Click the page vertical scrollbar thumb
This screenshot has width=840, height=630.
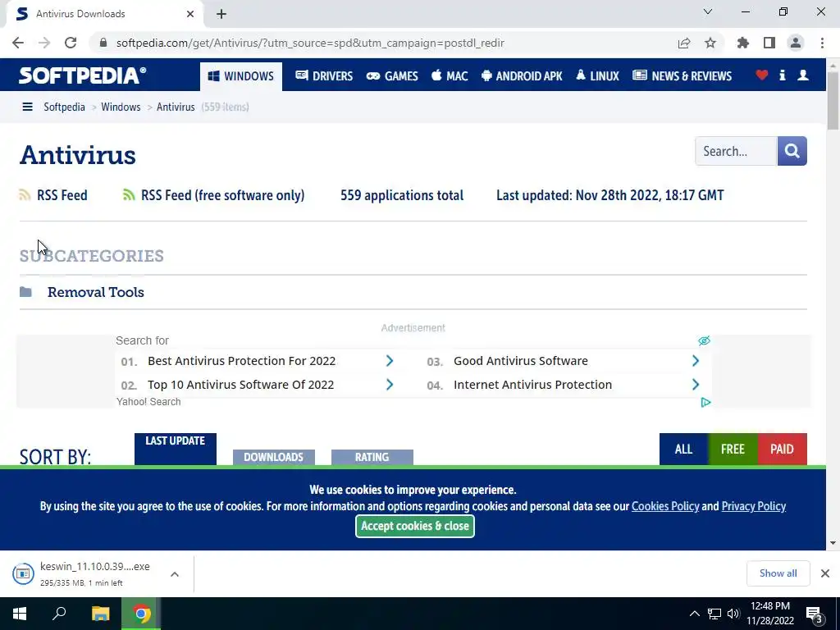pyautogui.click(x=833, y=99)
